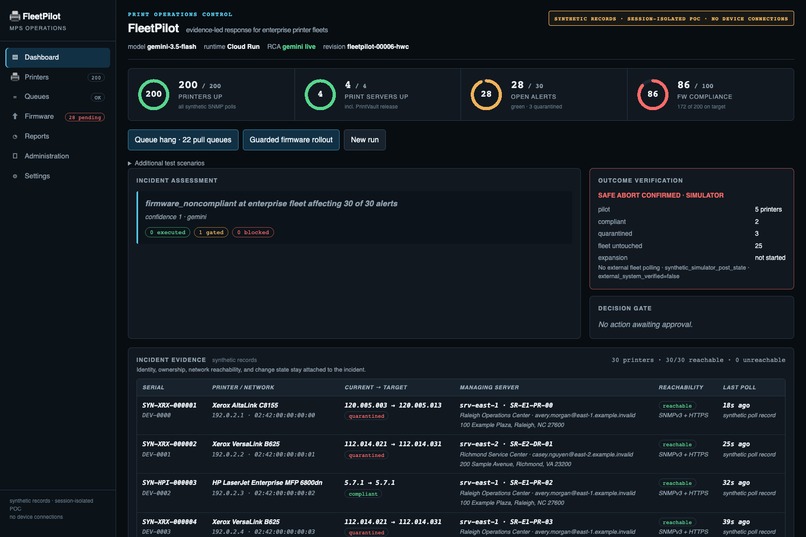The image size is (806, 537).
Task: Click SAFE ABORT CONFIRMED · SIMULATOR status
Action: 661,195
